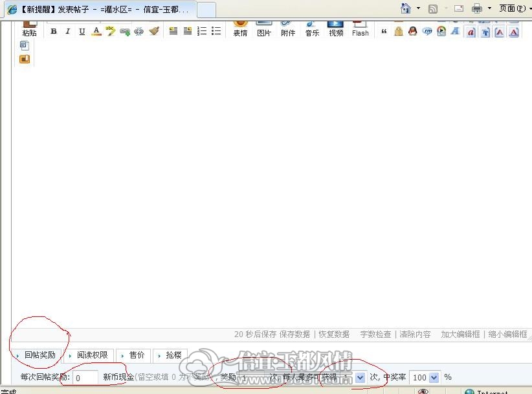This screenshot has height=394, width=532.
Task: Select the 发表帖子 browser tab
Action: pyautogui.click(x=100, y=9)
